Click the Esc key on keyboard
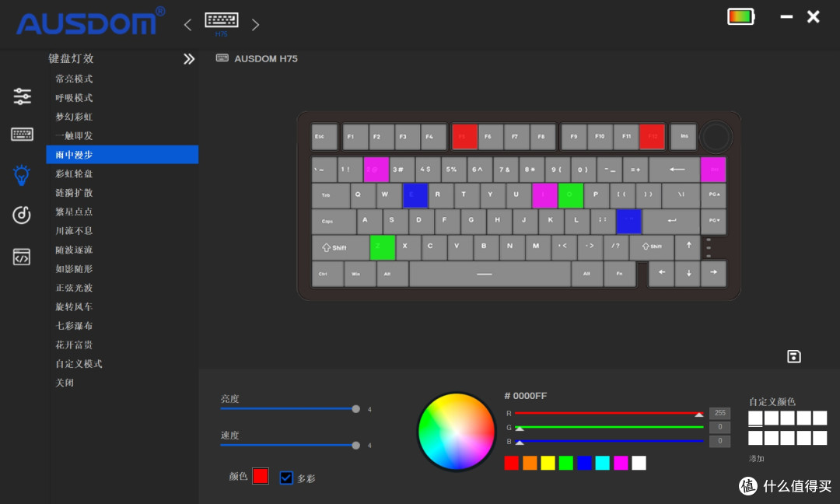Viewport: 840px width, 504px height. click(x=324, y=137)
